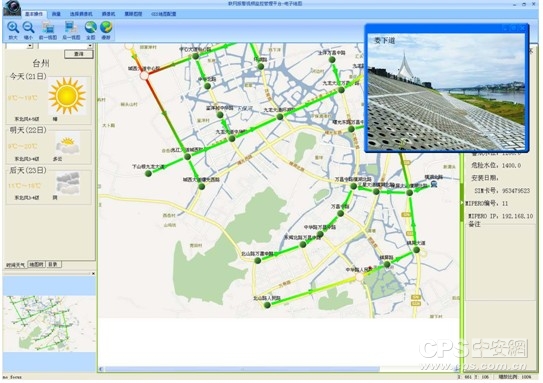Open the GIS地图配置 ribbon tab
Image resolution: width=543 pixels, height=383 pixels.
coord(164,14)
